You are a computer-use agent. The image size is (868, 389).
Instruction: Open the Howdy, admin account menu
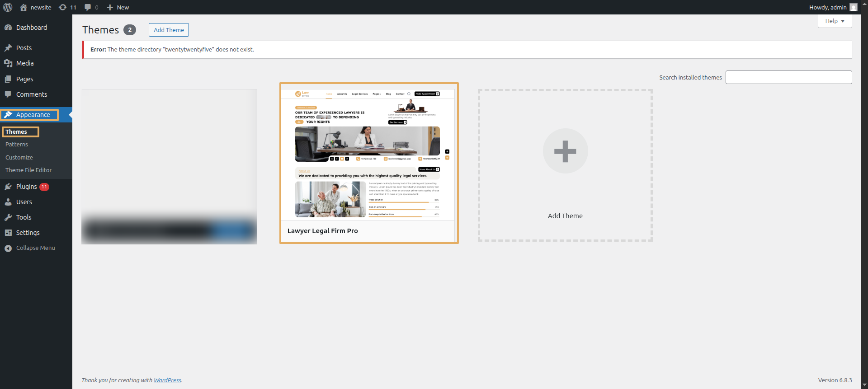point(827,7)
